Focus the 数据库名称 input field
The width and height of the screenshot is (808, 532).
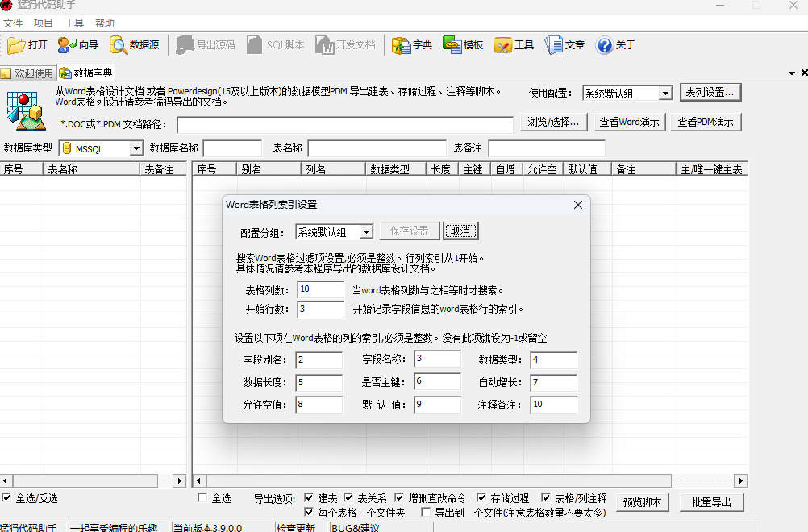pos(233,148)
